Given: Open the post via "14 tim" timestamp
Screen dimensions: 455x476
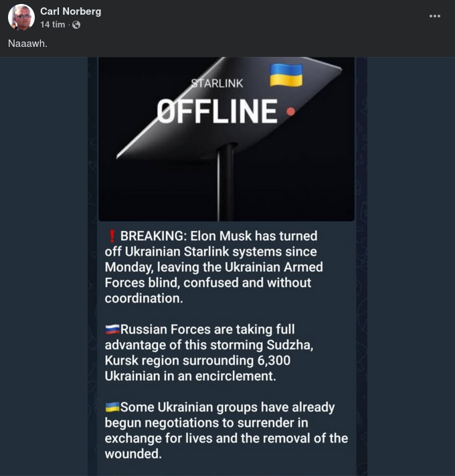Looking at the screenshot, I should [x=53, y=25].
